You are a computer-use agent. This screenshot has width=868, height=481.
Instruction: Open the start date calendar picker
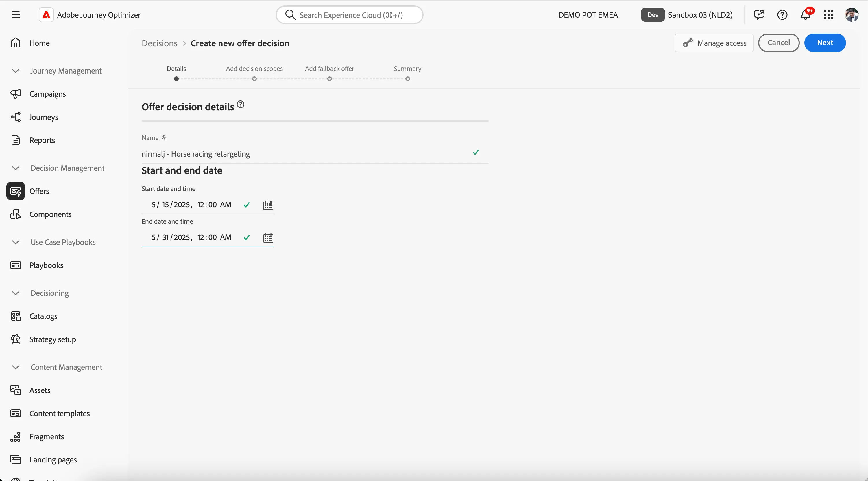(268, 205)
